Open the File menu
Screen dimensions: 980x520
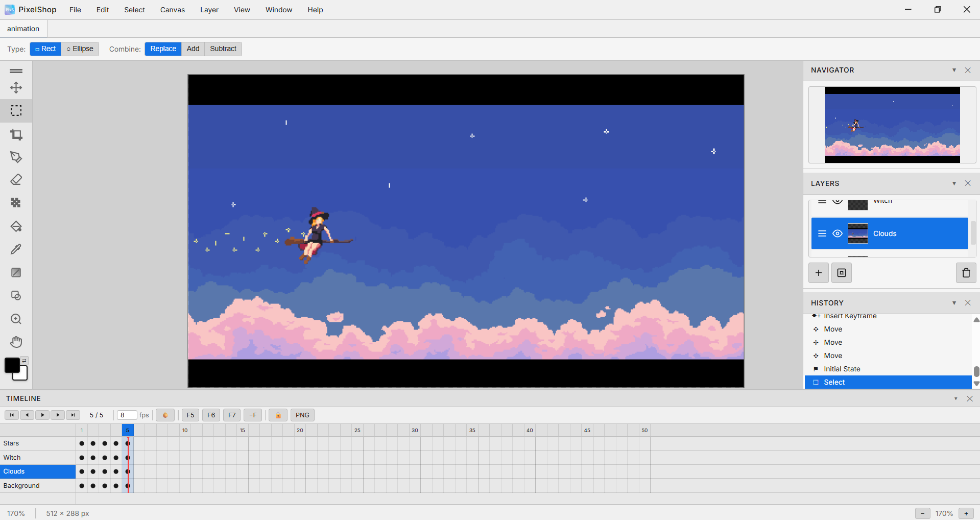[x=75, y=10]
